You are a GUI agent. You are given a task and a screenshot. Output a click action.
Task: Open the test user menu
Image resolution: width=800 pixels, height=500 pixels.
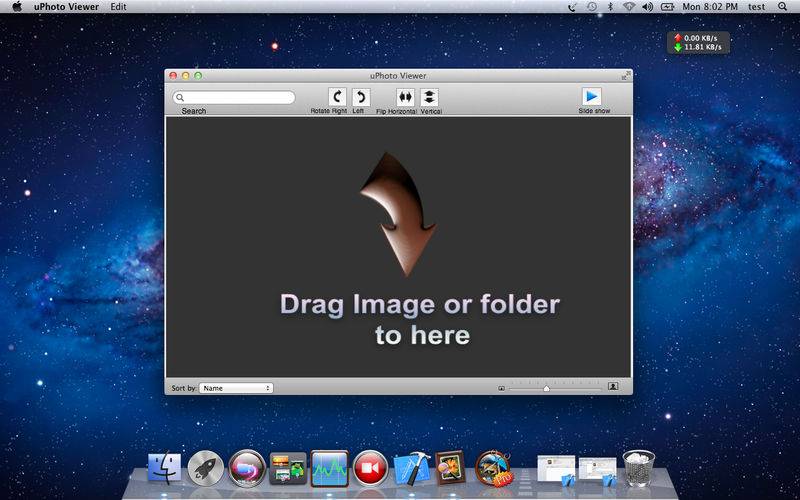[x=757, y=7]
